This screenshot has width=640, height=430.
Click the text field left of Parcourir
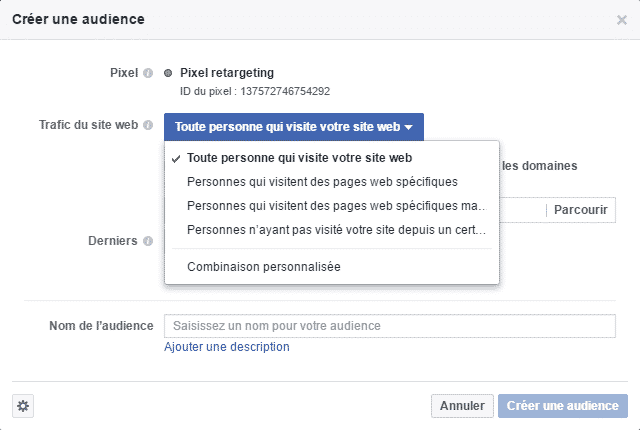click(520, 210)
